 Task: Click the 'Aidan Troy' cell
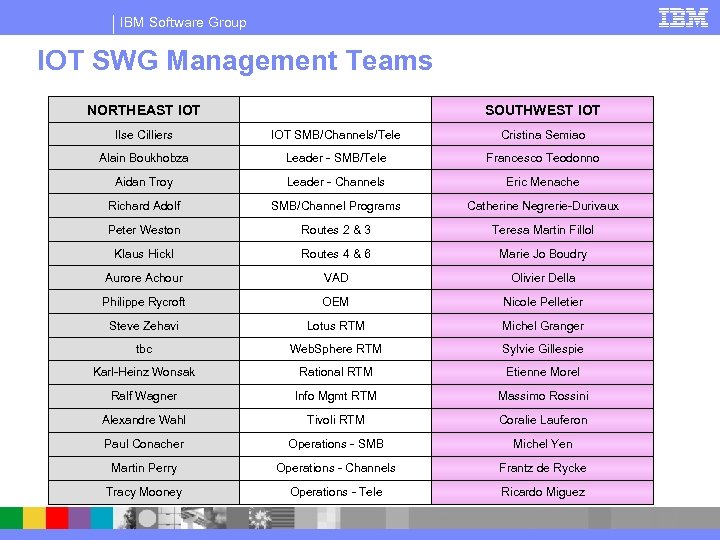144,182
